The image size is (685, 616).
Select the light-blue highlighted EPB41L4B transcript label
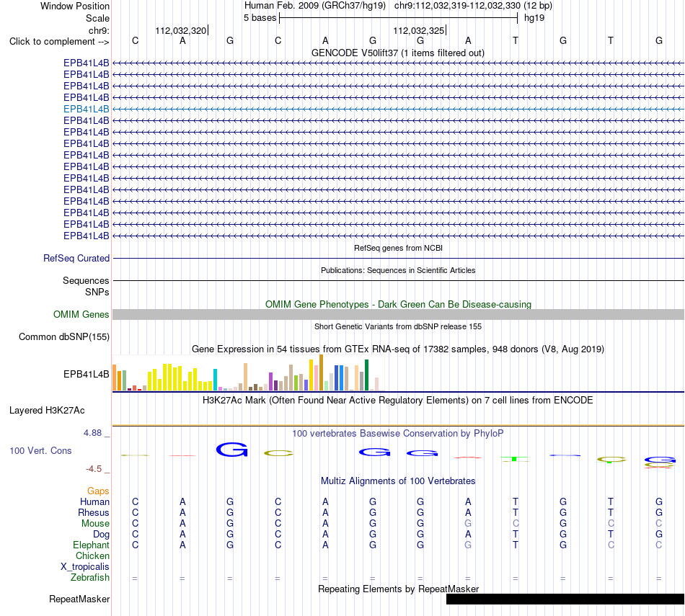(x=86, y=109)
